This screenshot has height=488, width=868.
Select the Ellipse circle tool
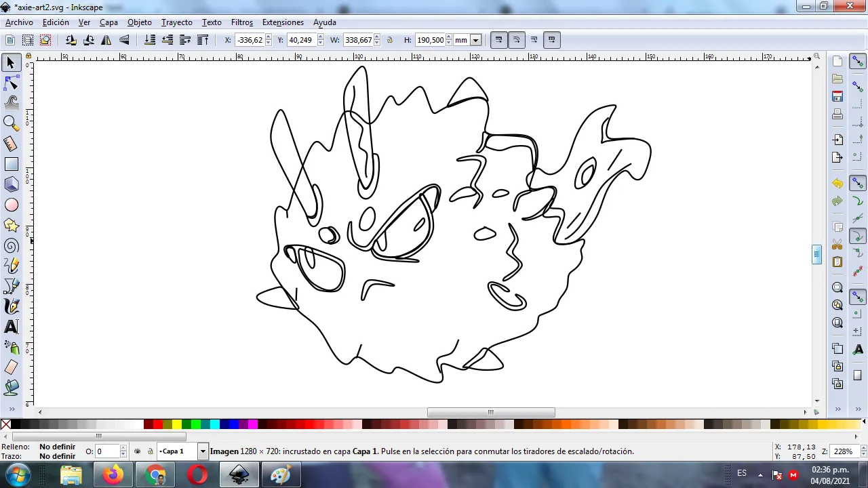(11, 205)
